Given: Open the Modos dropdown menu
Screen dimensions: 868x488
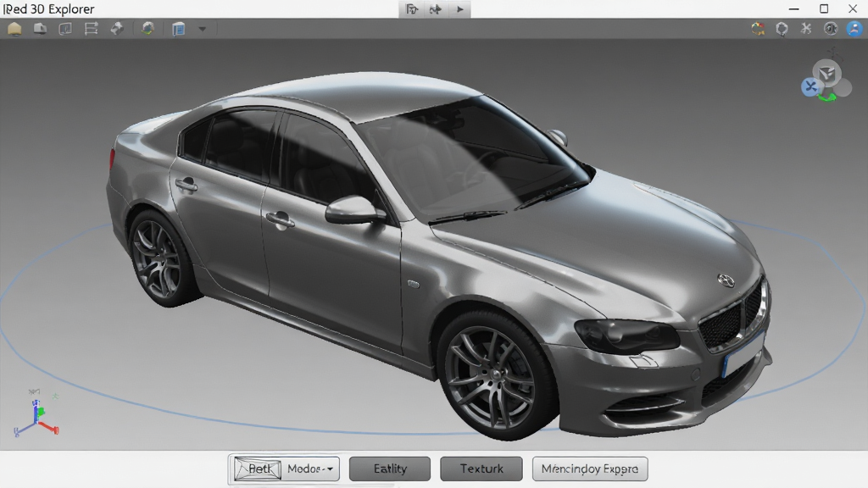Looking at the screenshot, I should [x=310, y=469].
